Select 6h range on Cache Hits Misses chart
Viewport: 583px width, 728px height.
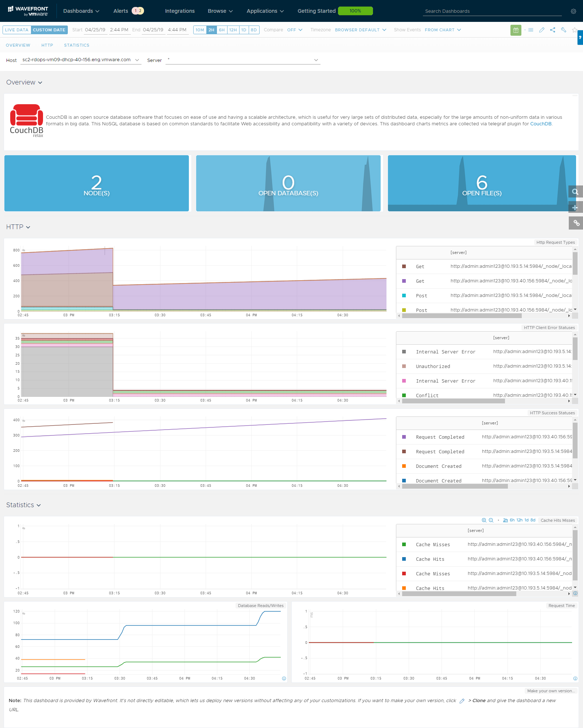(512, 520)
